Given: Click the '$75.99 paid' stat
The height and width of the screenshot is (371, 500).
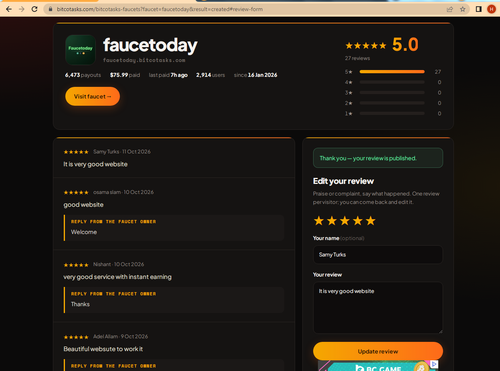Looking at the screenshot, I should pos(125,75).
